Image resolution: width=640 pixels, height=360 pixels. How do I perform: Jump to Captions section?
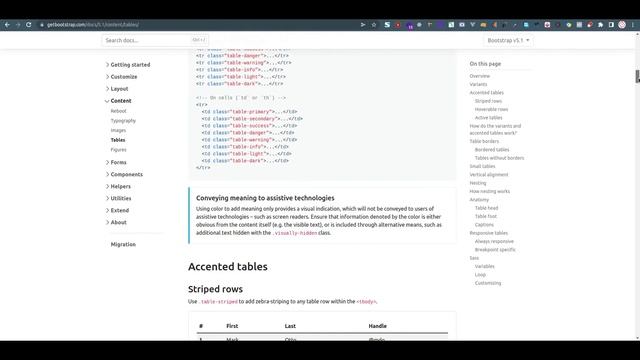(x=484, y=225)
